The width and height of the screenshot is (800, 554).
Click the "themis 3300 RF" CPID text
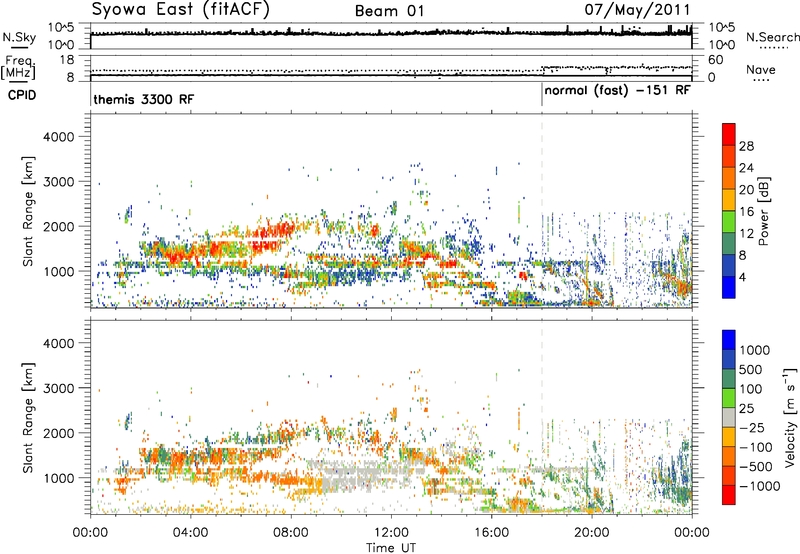(143, 99)
